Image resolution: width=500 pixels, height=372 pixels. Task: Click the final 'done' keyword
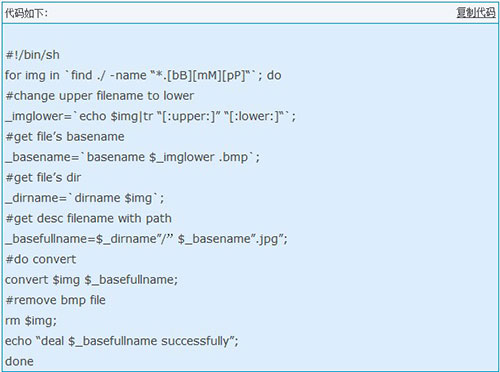[19, 361]
